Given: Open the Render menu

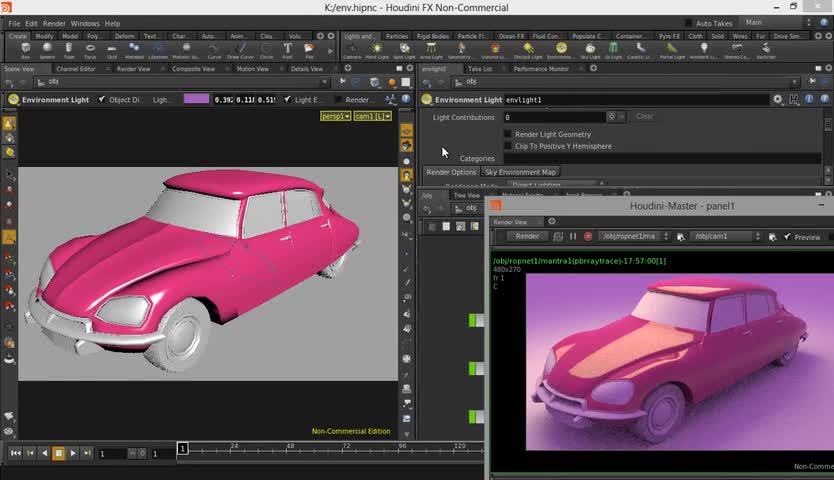Looking at the screenshot, I should pyautogui.click(x=54, y=23).
